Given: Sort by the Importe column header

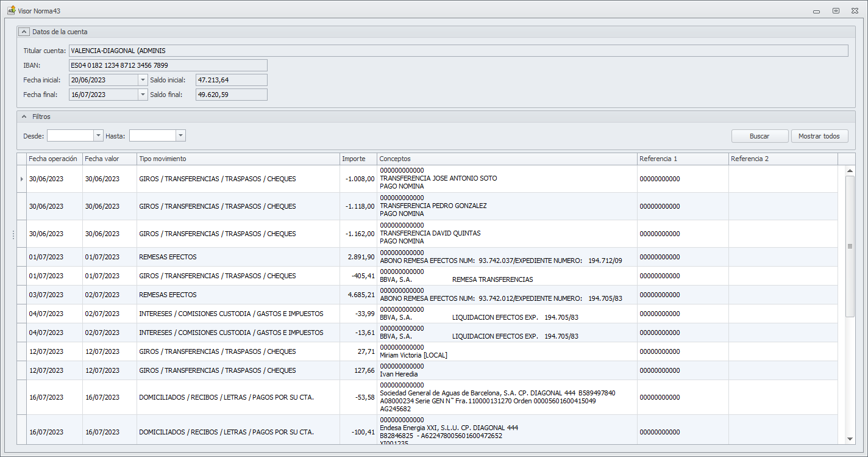Looking at the screenshot, I should click(x=358, y=159).
